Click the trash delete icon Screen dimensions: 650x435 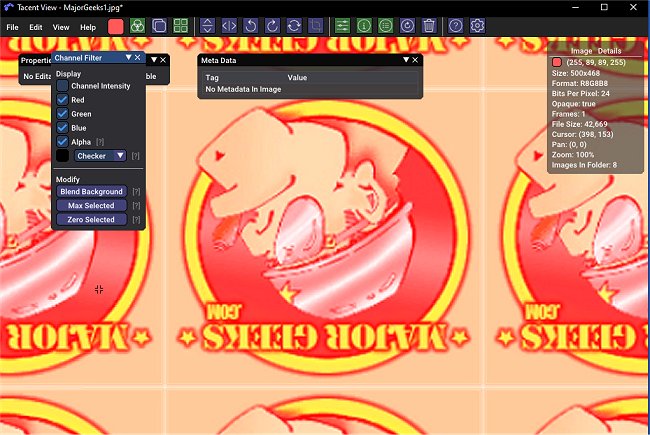coord(429,26)
